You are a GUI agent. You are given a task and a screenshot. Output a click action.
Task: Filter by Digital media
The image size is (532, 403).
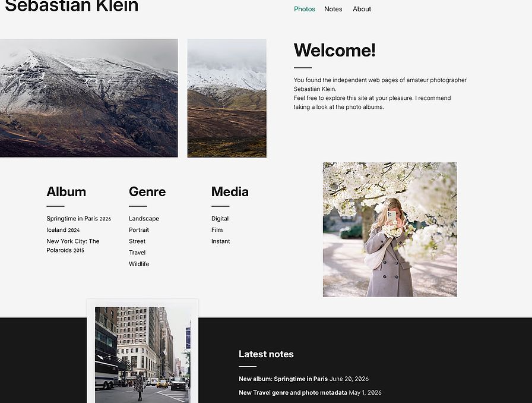tap(220, 219)
